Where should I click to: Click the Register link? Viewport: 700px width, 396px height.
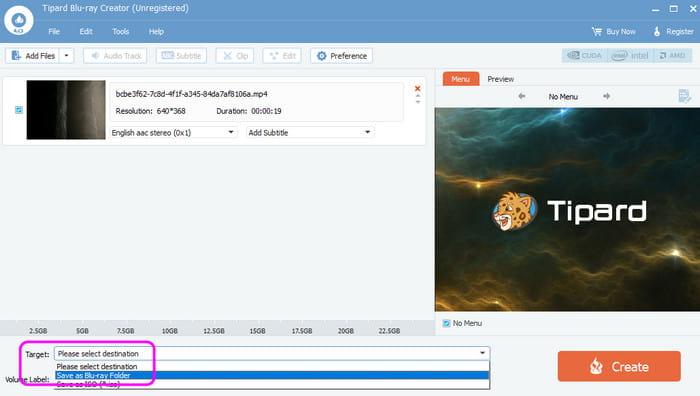click(673, 32)
